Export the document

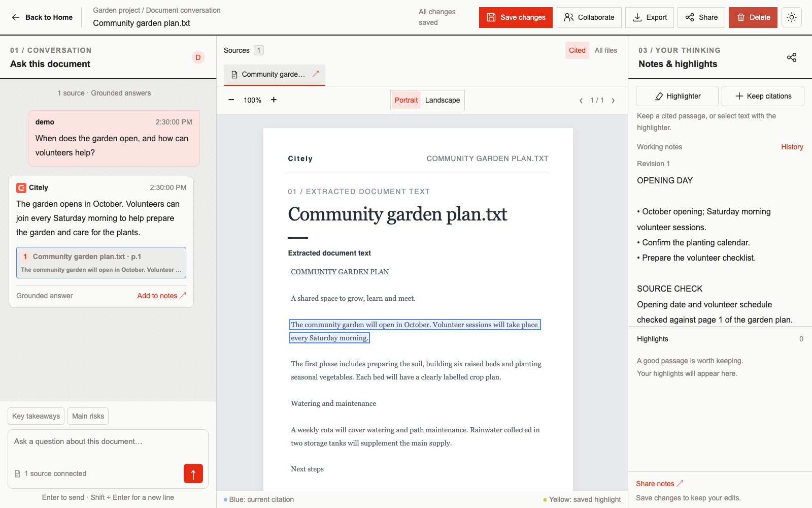[x=650, y=17]
